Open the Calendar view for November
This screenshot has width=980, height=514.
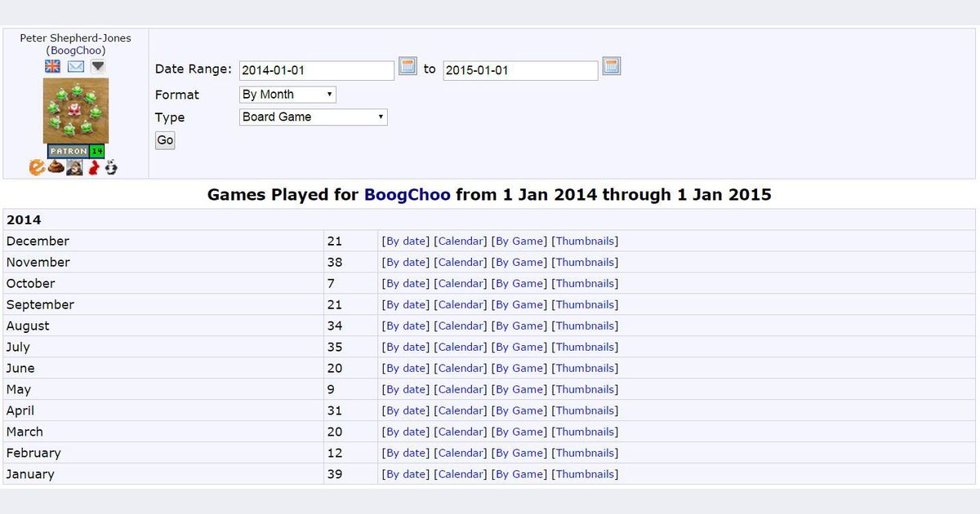click(461, 262)
